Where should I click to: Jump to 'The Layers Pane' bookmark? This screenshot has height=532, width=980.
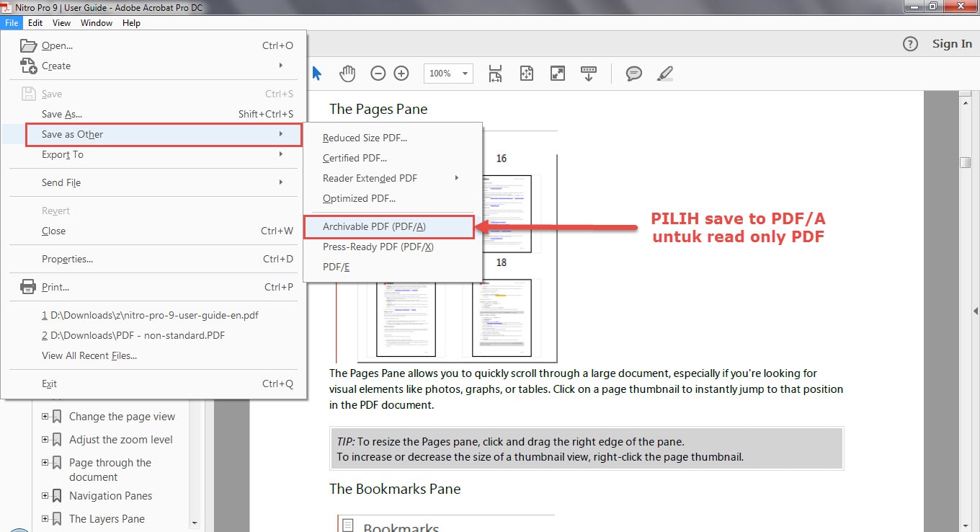coord(107,519)
